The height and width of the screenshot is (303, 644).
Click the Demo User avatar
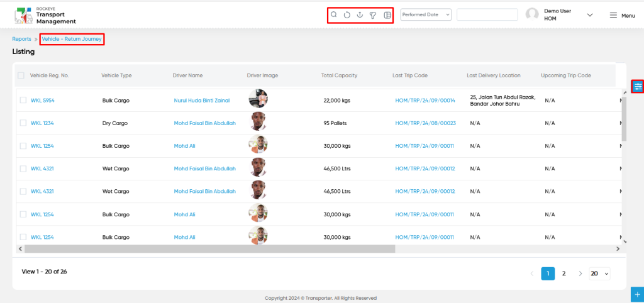(x=532, y=15)
